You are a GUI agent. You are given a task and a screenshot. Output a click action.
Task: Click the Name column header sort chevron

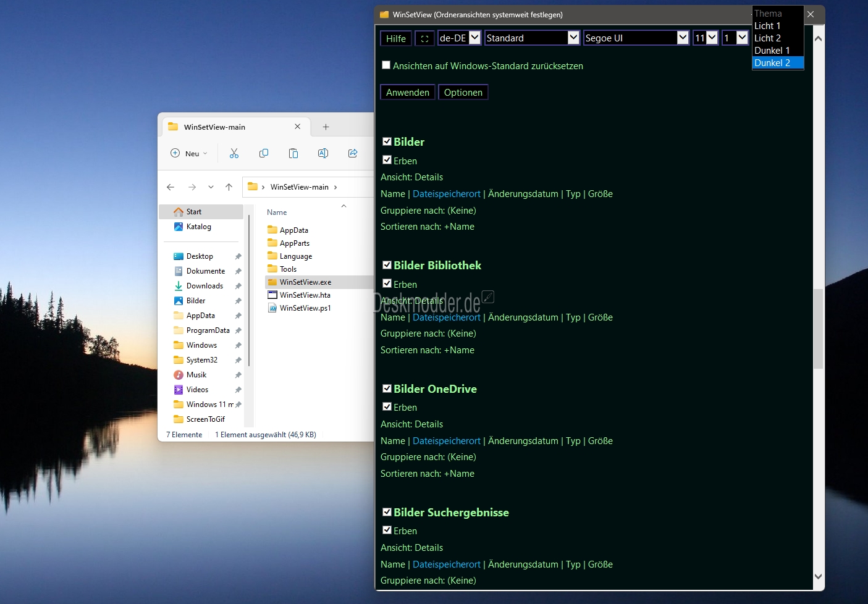(x=343, y=206)
